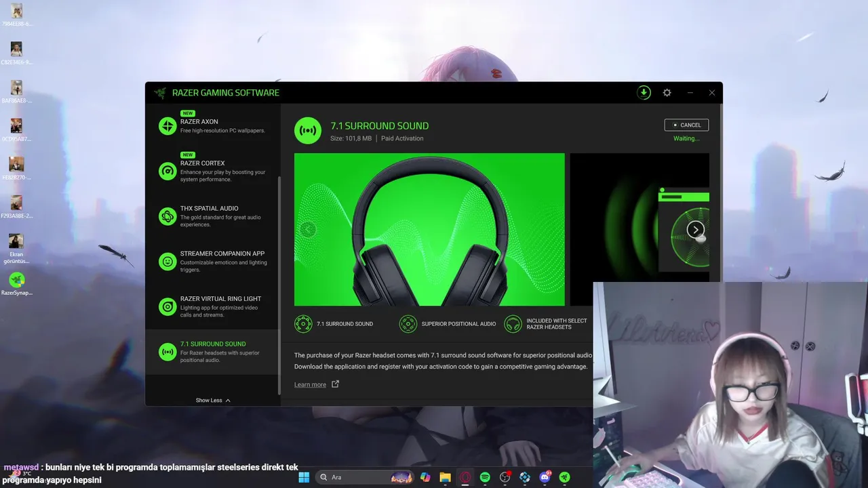Show the previous carousel image
The width and height of the screenshot is (868, 488).
308,230
